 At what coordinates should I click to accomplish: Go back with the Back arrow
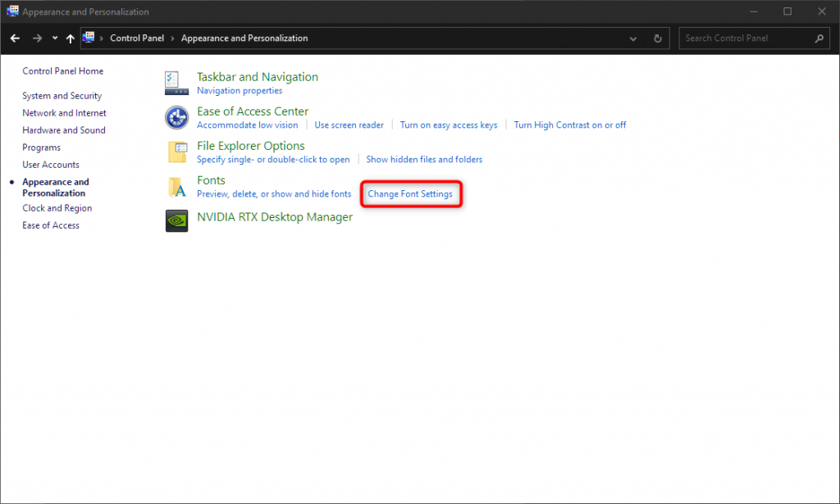tap(15, 38)
